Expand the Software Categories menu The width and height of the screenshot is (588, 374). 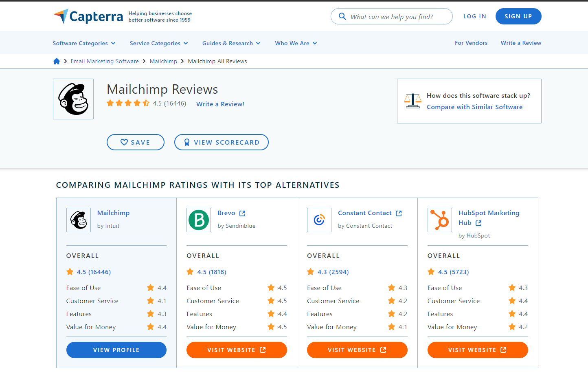pos(84,43)
